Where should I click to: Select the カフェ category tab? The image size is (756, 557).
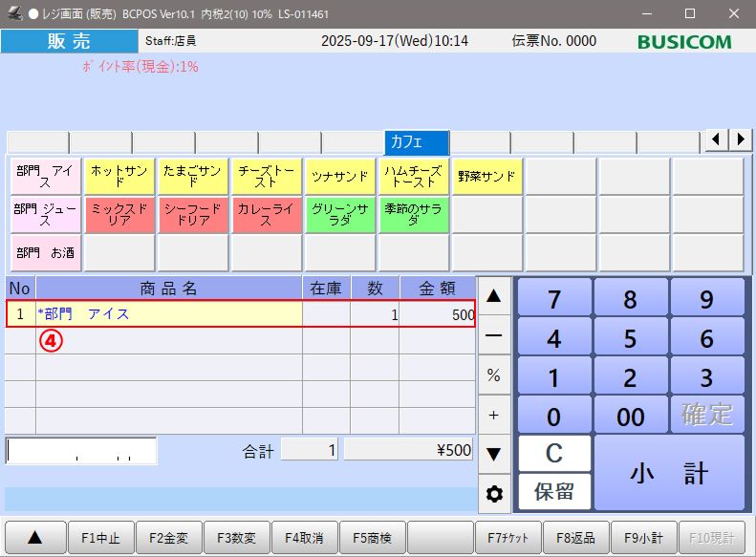416,142
